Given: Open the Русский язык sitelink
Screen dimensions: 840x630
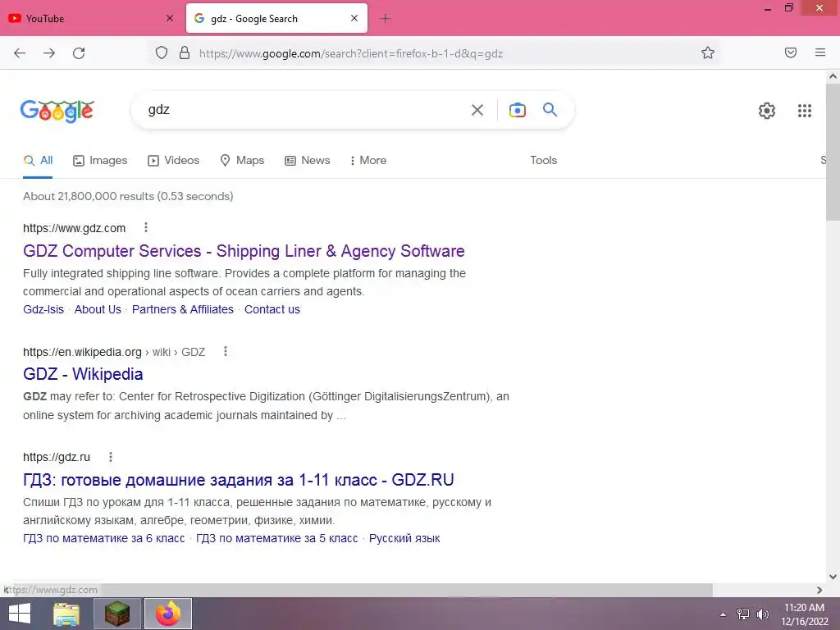Looking at the screenshot, I should click(x=404, y=538).
